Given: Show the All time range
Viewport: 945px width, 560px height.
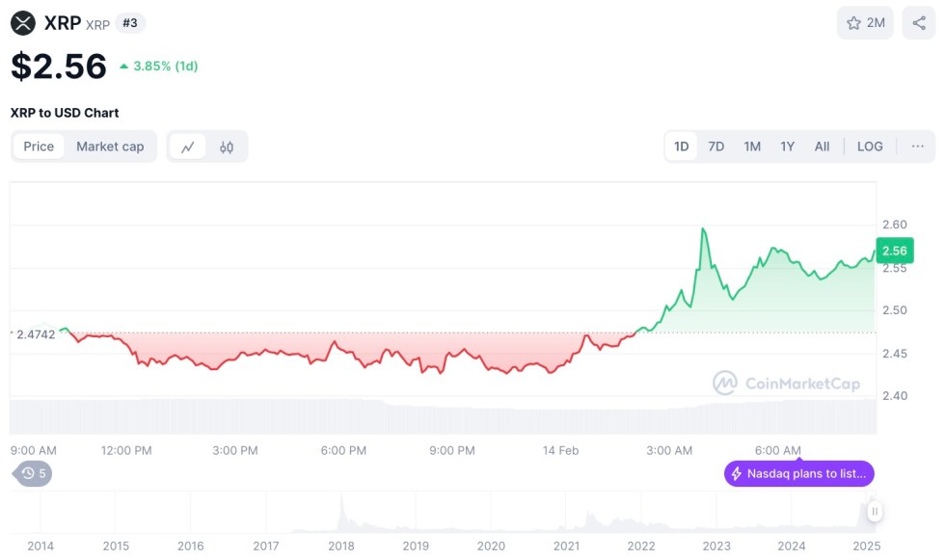Looking at the screenshot, I should click(x=822, y=147).
